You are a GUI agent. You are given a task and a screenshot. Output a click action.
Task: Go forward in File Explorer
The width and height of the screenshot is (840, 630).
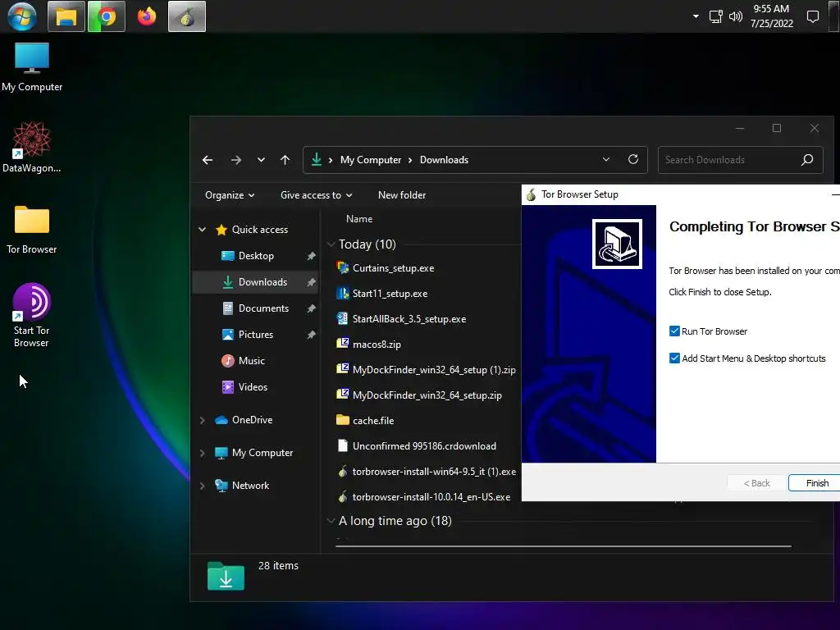(x=235, y=160)
